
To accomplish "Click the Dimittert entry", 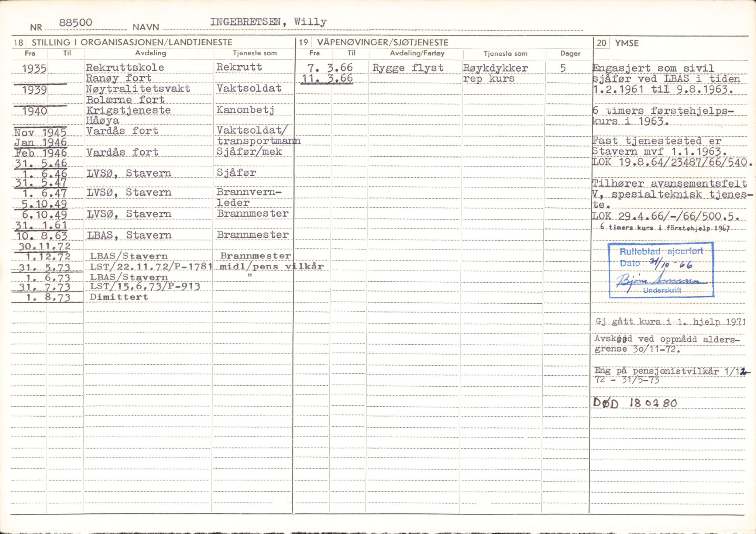I will click(119, 297).
